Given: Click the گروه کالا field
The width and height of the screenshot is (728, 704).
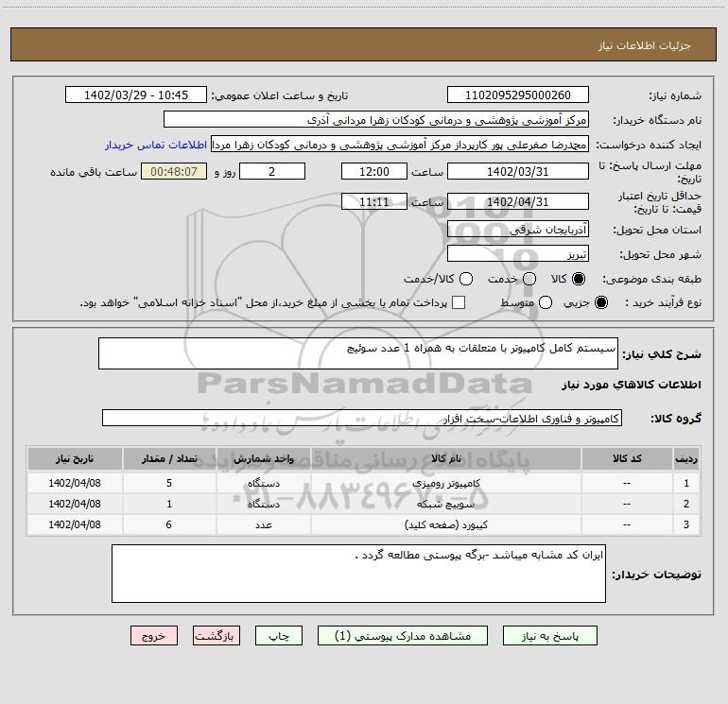Looking at the screenshot, I should click(362, 418).
